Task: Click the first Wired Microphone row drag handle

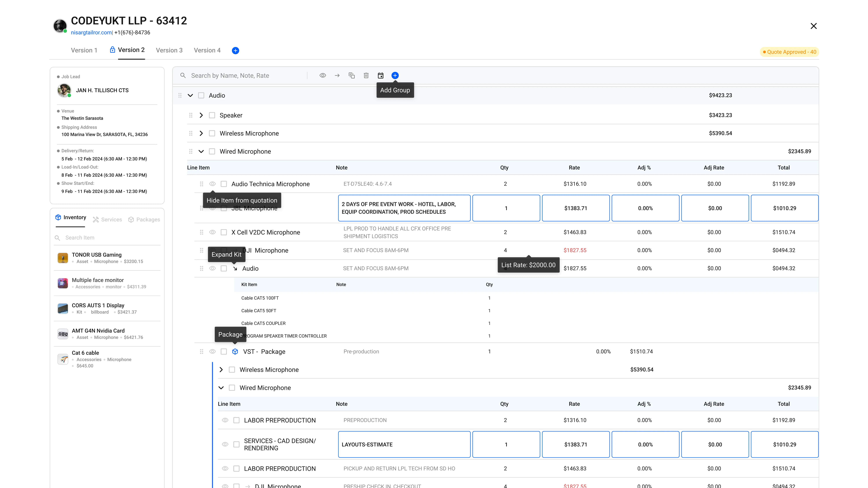Action: click(x=191, y=152)
